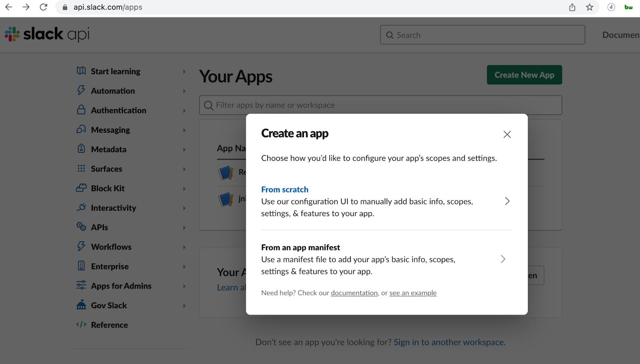Open the documentation help link
The image size is (640, 364).
(354, 293)
